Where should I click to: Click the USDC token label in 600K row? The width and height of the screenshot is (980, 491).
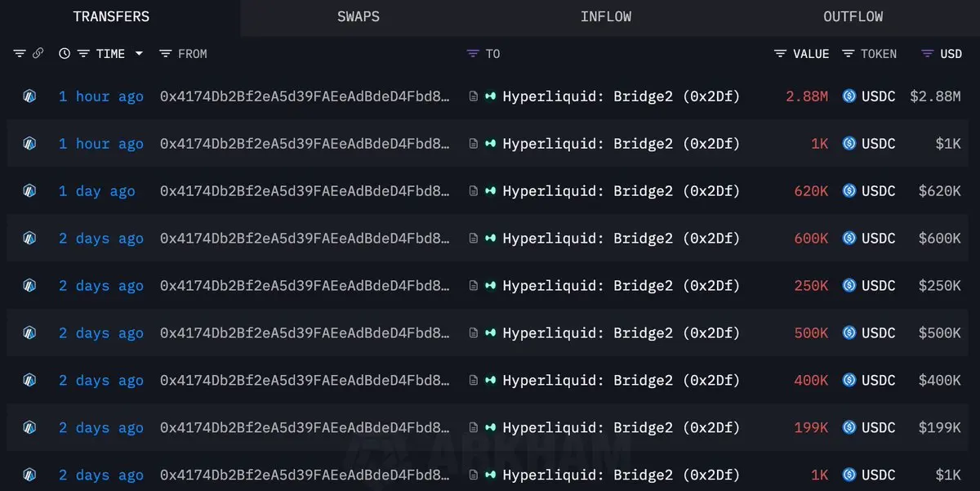click(x=879, y=239)
